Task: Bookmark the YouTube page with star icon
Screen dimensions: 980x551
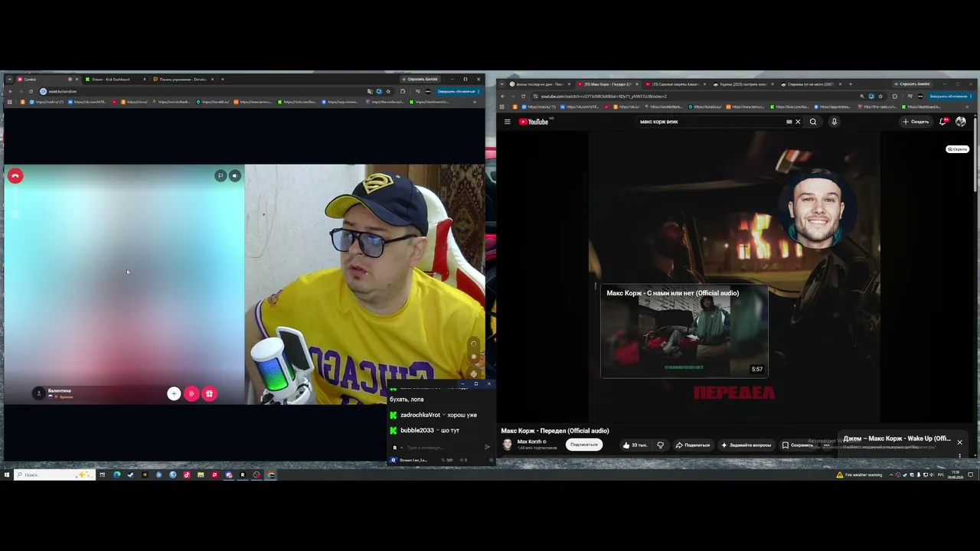Action: (x=880, y=96)
